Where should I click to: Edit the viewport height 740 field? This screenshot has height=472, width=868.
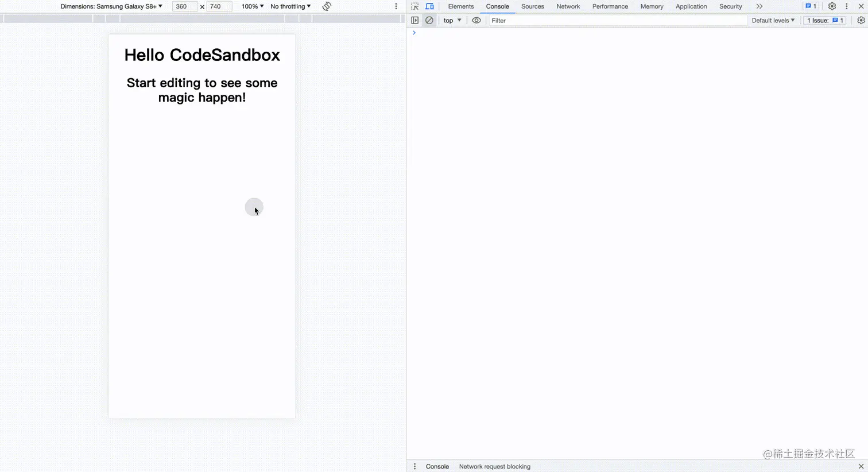click(219, 6)
